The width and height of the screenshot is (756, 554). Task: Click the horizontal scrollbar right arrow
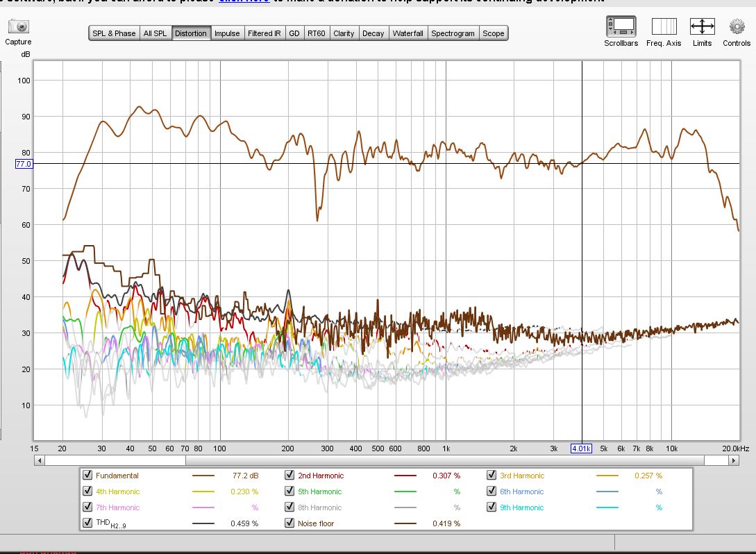pyautogui.click(x=734, y=460)
